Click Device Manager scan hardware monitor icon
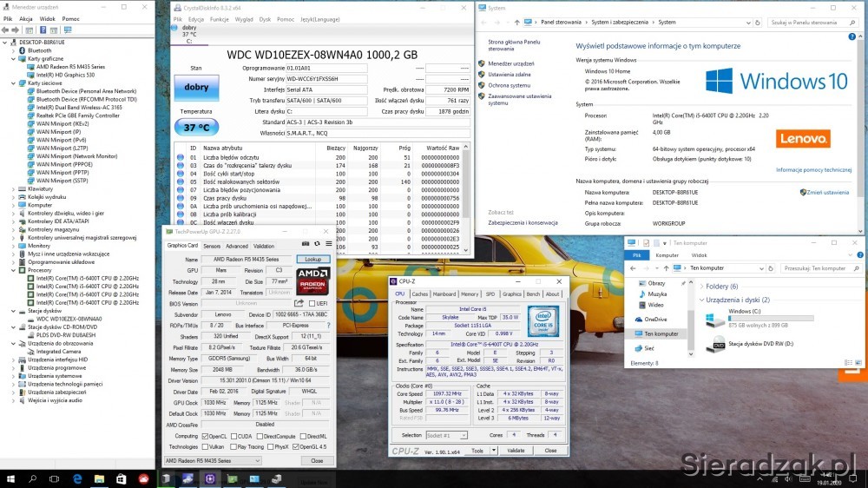The height and width of the screenshot is (488, 868). (68, 30)
